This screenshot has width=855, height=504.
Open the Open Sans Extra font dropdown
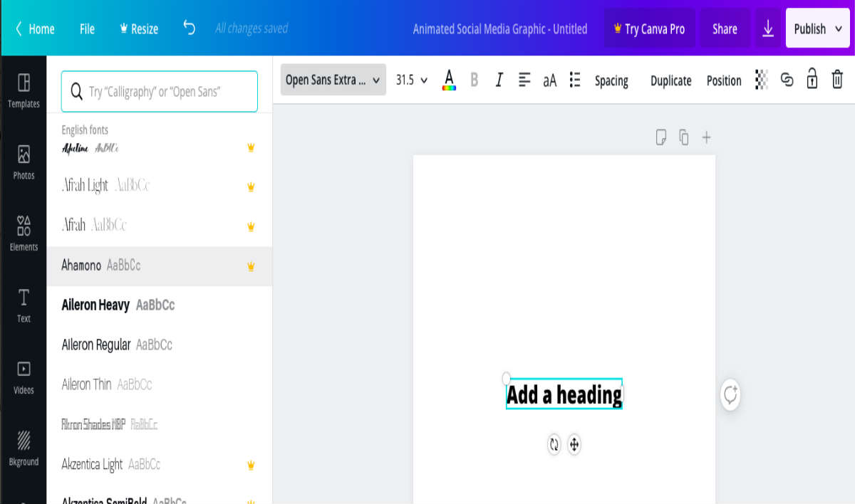click(x=333, y=80)
